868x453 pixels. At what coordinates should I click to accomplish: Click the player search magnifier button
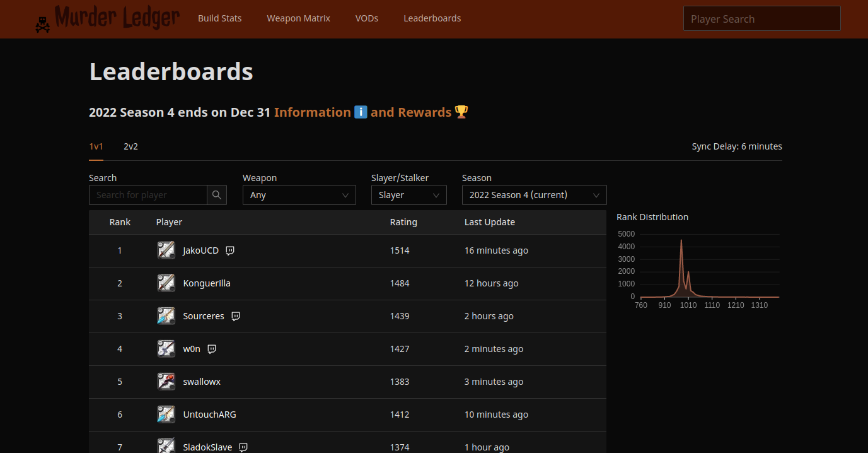tap(216, 195)
